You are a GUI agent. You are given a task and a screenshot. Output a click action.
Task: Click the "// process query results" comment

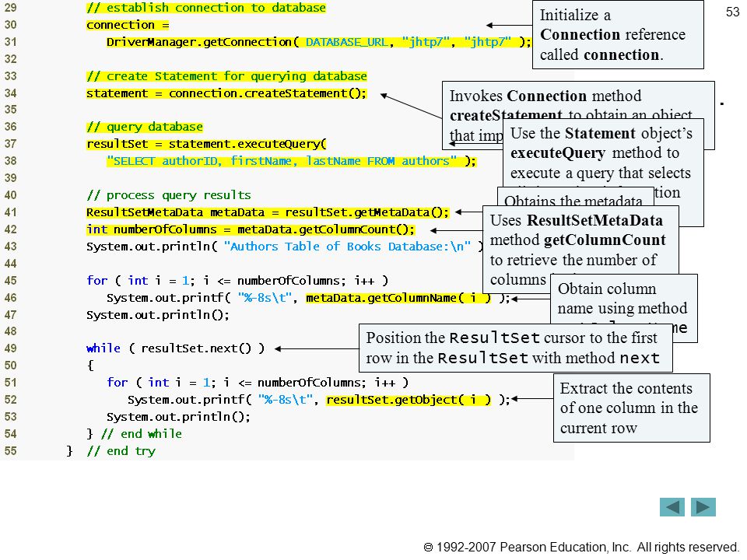pyautogui.click(x=169, y=195)
